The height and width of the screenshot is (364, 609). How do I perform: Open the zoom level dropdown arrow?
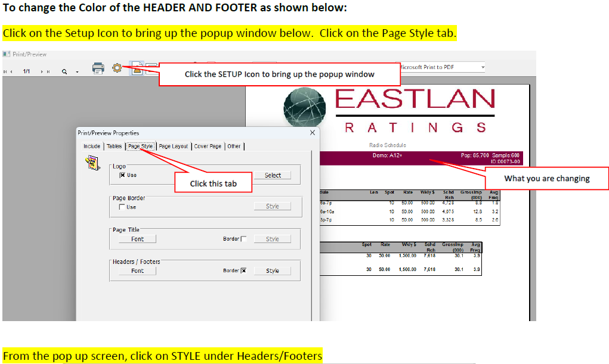(78, 72)
